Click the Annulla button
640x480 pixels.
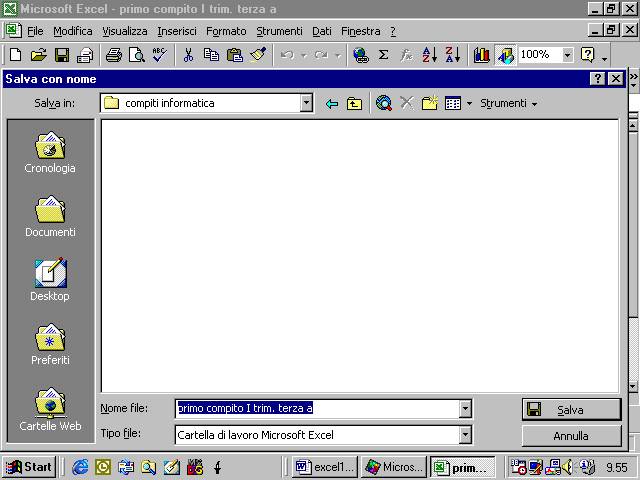[571, 436]
